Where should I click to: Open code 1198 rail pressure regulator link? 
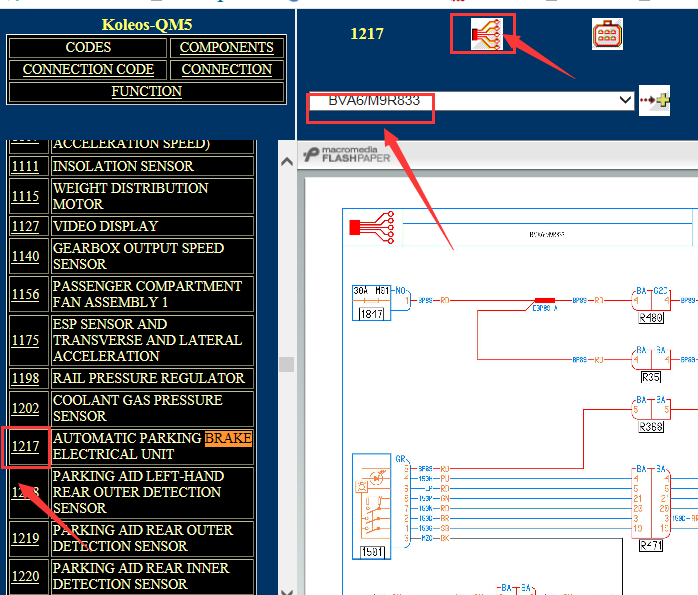point(25,378)
